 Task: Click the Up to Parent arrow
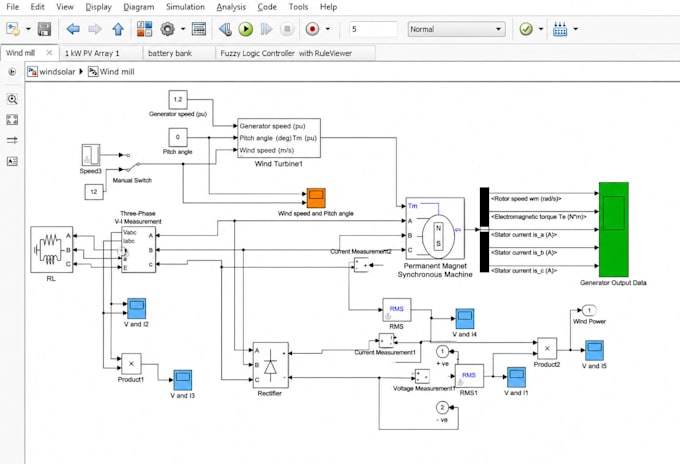[118, 29]
